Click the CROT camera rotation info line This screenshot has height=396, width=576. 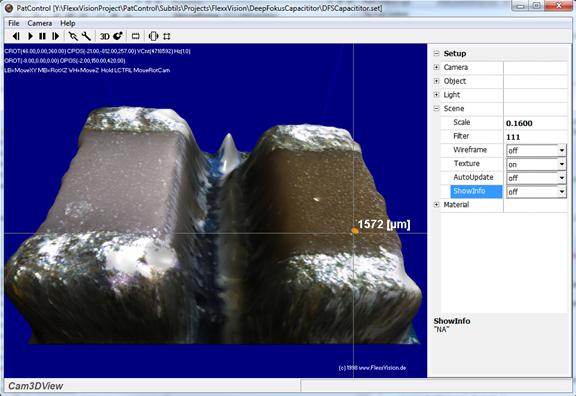pyautogui.click(x=97, y=51)
